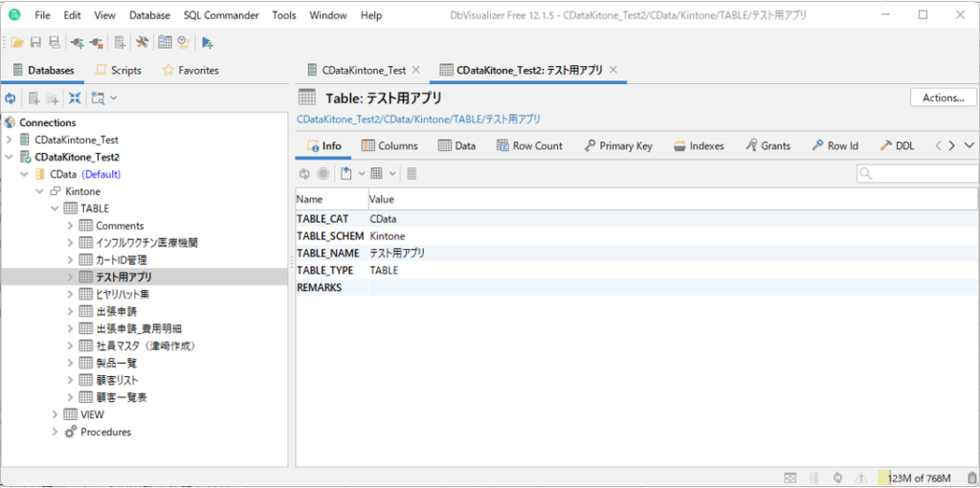Click the reload icon in Info toolbar
This screenshot has width=980, height=488.
pyautogui.click(x=305, y=174)
